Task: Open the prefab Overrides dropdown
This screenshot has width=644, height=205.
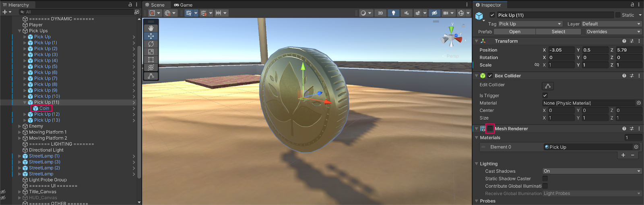Action: 613,31
